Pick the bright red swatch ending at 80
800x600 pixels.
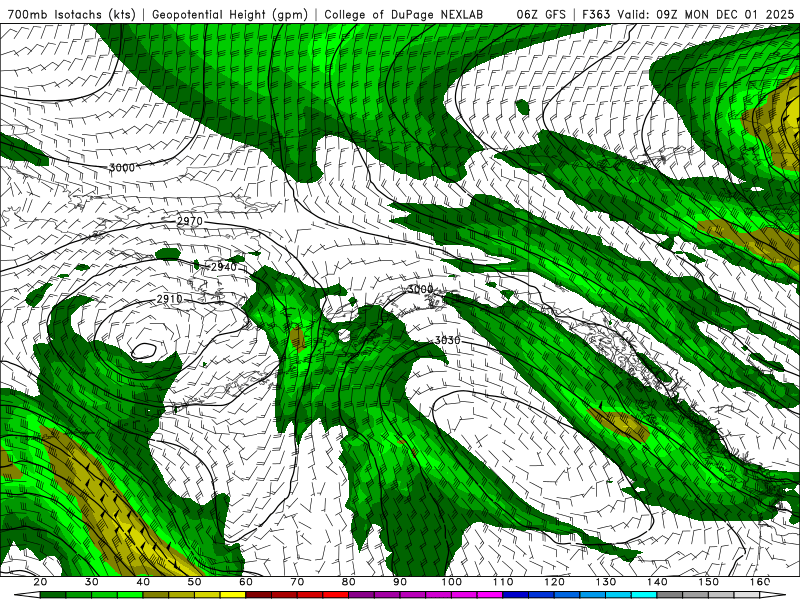coord(336,595)
